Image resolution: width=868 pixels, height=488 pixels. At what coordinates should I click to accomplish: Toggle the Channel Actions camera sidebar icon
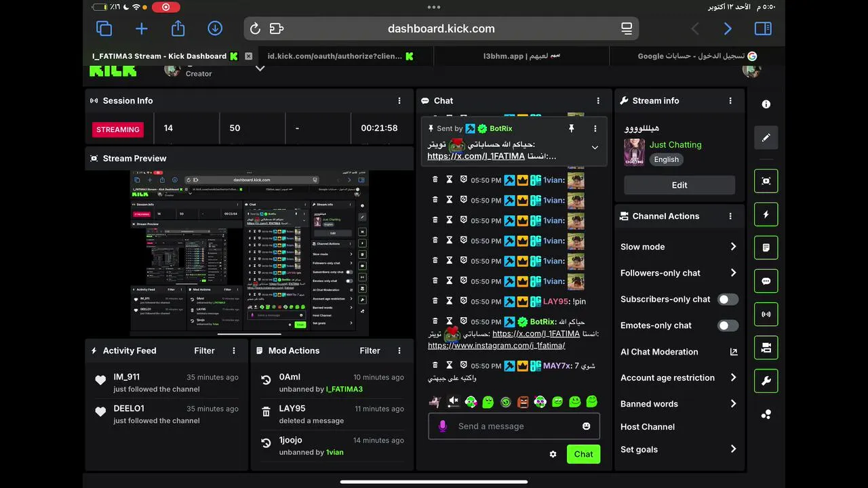coord(766,348)
